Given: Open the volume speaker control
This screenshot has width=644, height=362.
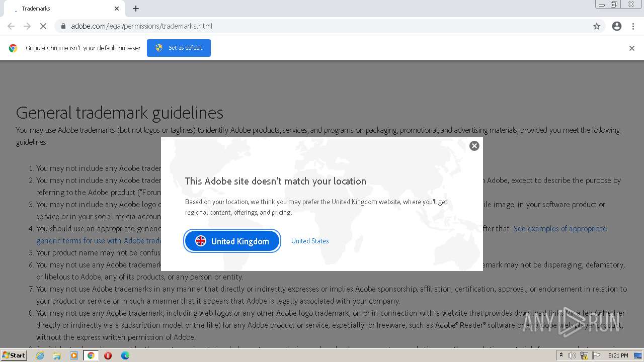Looking at the screenshot, I should pos(572,355).
